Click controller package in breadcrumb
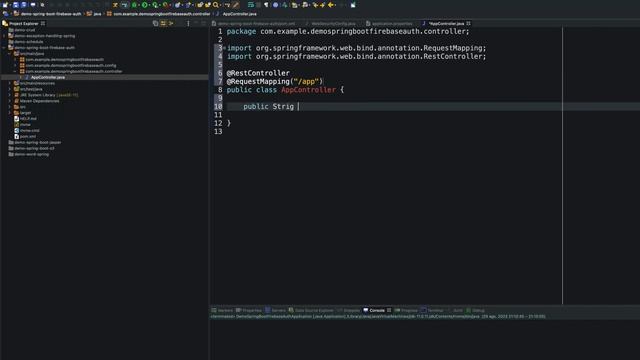 coord(162,14)
